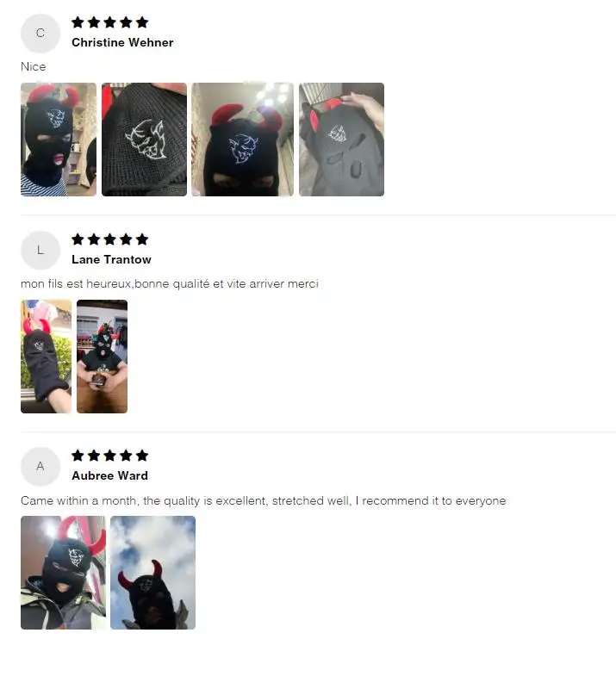Click the five-star rating above Lane Trantow
The height and width of the screenshot is (695, 616).
point(110,239)
